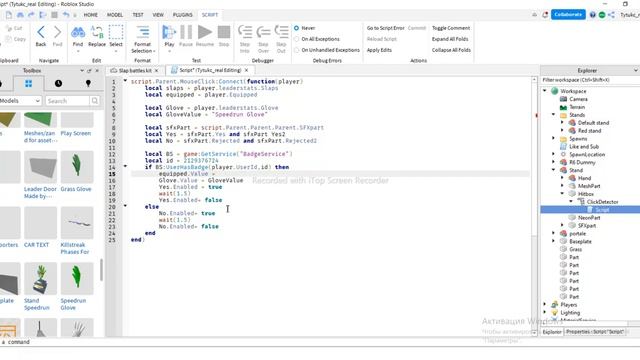
Task: Click Go to Script Error
Action: (385, 28)
